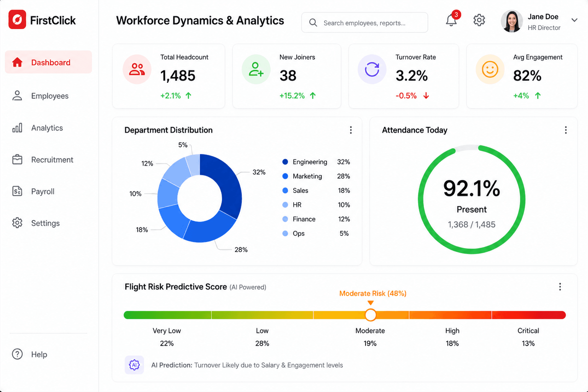Open Department Distribution three-dot menu
Viewport: 588px width, 392px height.
point(351,130)
